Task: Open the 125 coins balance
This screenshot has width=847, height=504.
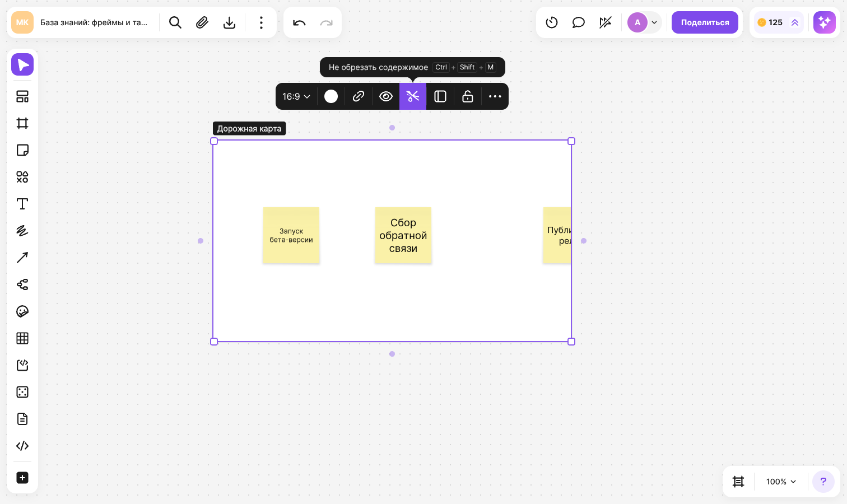Action: click(779, 22)
